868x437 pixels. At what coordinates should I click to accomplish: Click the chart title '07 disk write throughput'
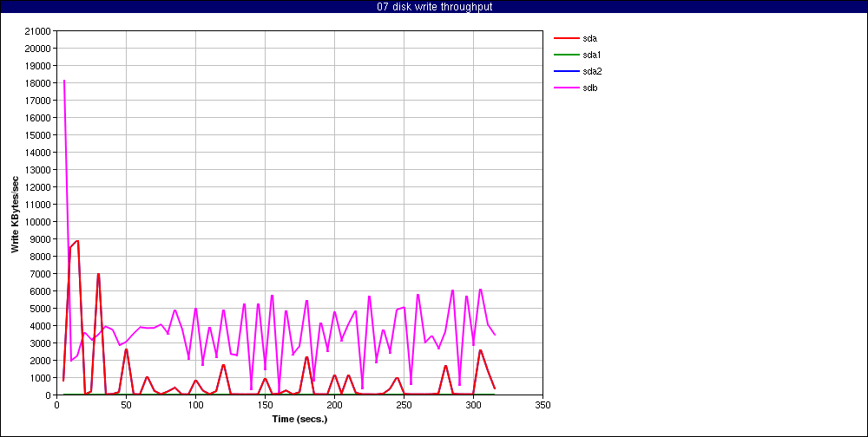(x=434, y=7)
